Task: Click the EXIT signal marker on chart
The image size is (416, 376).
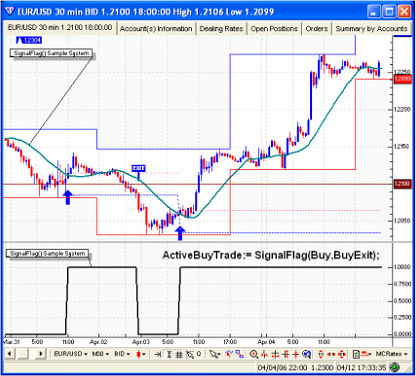Action: (138, 168)
